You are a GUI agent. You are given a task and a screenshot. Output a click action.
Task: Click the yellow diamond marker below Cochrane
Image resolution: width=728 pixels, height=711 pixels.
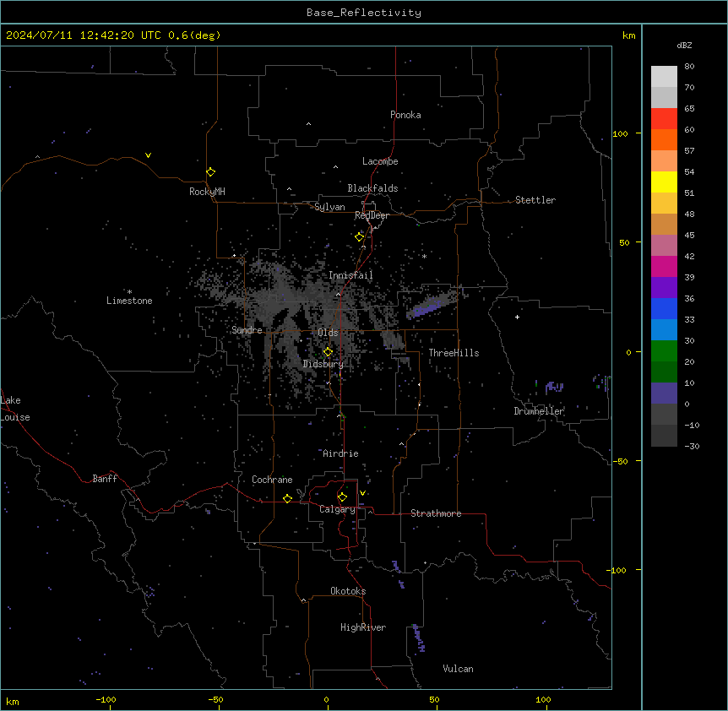[287, 498]
